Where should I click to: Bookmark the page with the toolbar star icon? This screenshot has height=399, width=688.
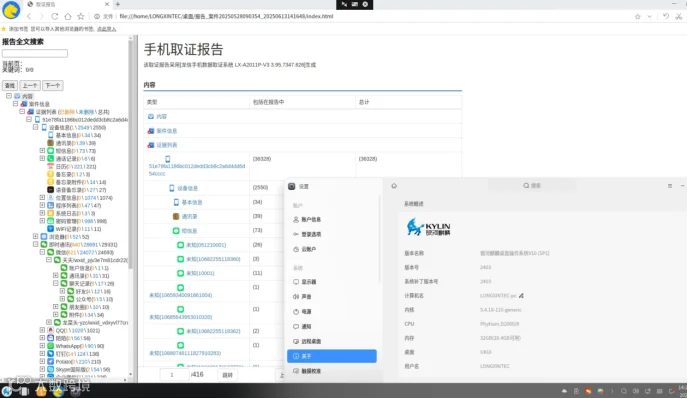81,16
